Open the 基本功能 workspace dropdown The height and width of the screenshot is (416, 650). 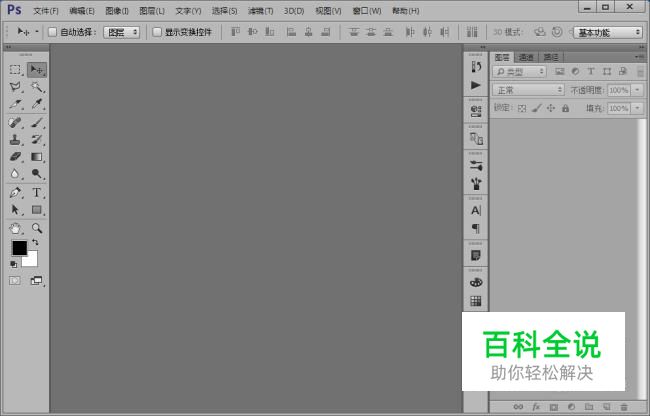tap(608, 32)
